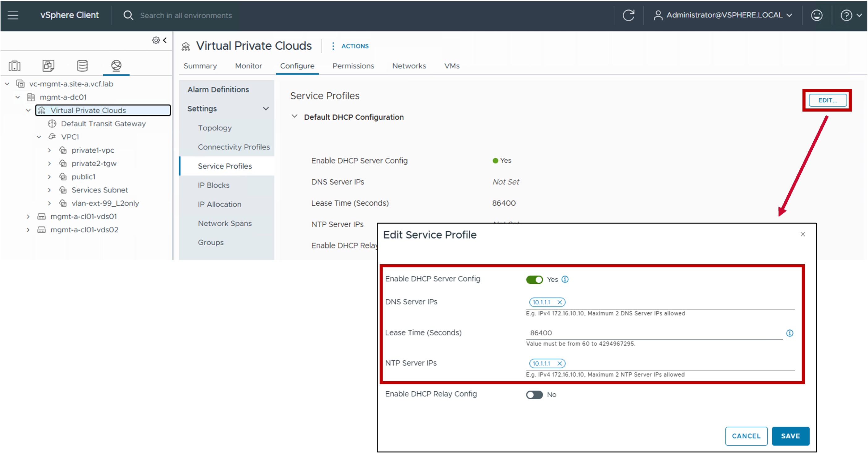Open the ACTIONS menu
Screen dimensions: 868x453
tap(355, 46)
